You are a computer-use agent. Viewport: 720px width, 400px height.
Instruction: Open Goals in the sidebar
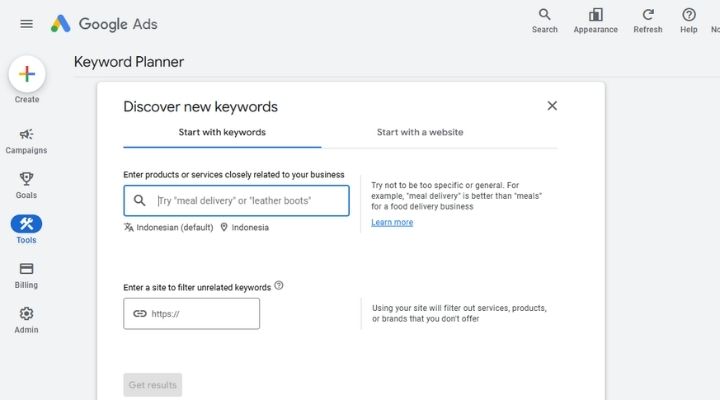(x=26, y=186)
